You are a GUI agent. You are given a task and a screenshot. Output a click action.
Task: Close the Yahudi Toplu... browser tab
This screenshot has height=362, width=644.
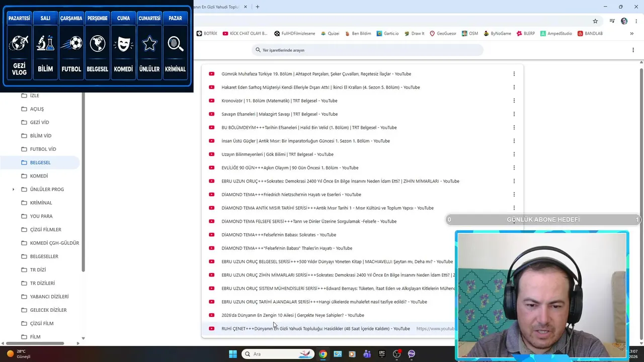pos(245,7)
